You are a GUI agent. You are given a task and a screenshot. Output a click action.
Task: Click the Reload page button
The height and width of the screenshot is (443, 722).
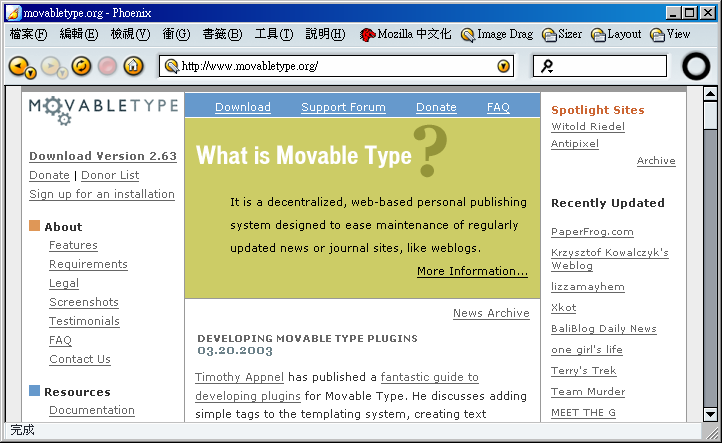coord(82,66)
